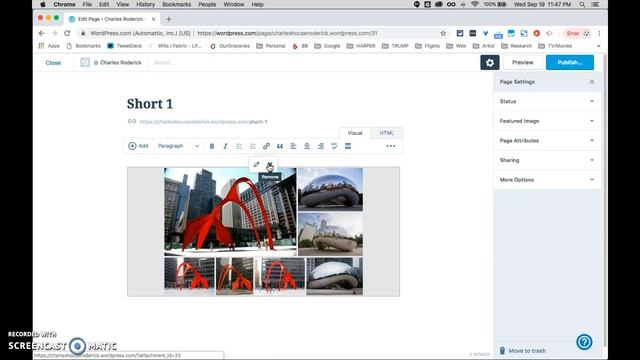
Task: Insert Read More tag icon
Action: point(348,146)
